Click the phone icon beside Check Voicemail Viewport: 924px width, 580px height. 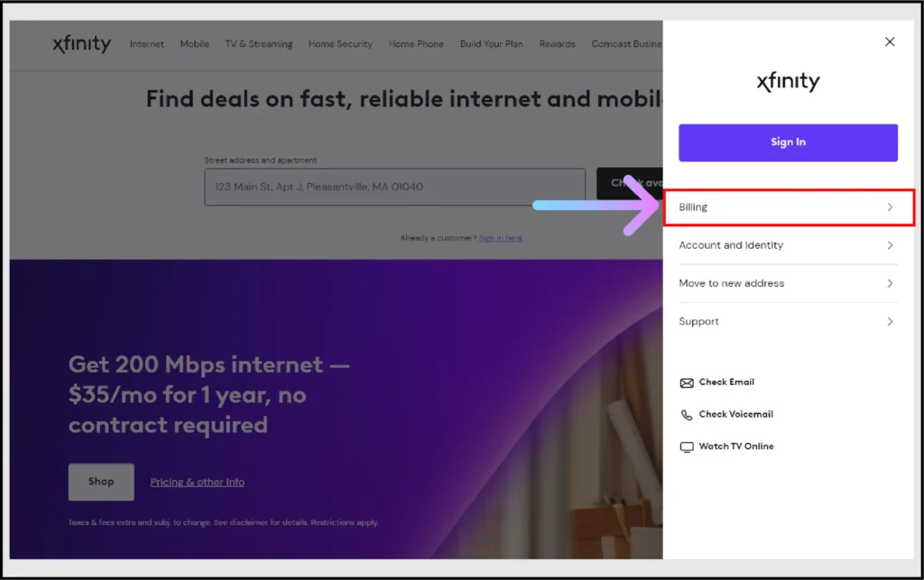coord(687,415)
